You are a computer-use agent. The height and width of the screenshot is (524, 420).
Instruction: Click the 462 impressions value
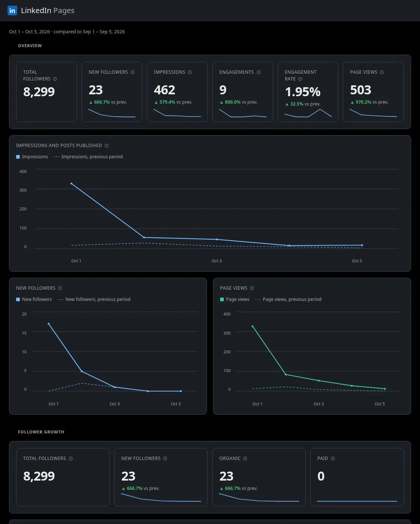pyautogui.click(x=164, y=90)
